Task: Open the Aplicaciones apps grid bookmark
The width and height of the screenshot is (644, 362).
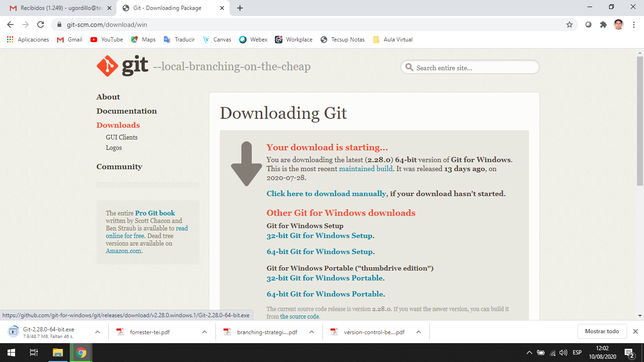Action: click(28, 40)
